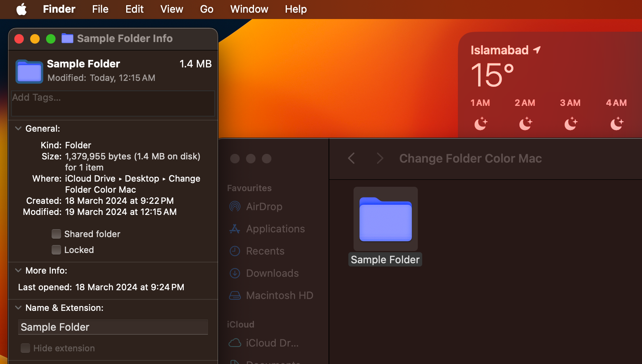Select the Recents clock icon in sidebar

click(235, 251)
